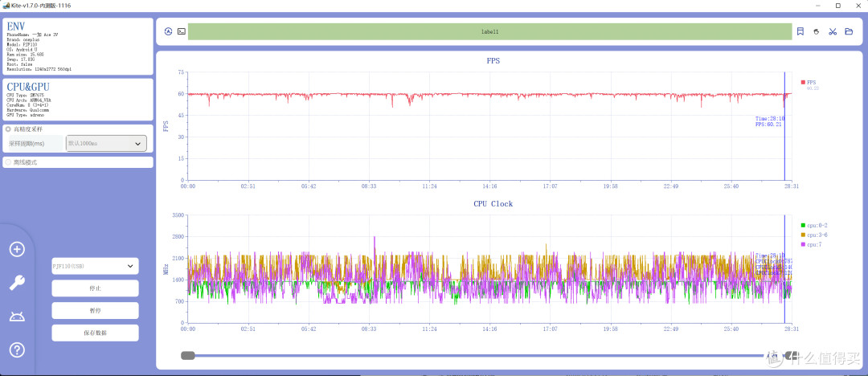Open the wrench tools icon

click(x=17, y=282)
